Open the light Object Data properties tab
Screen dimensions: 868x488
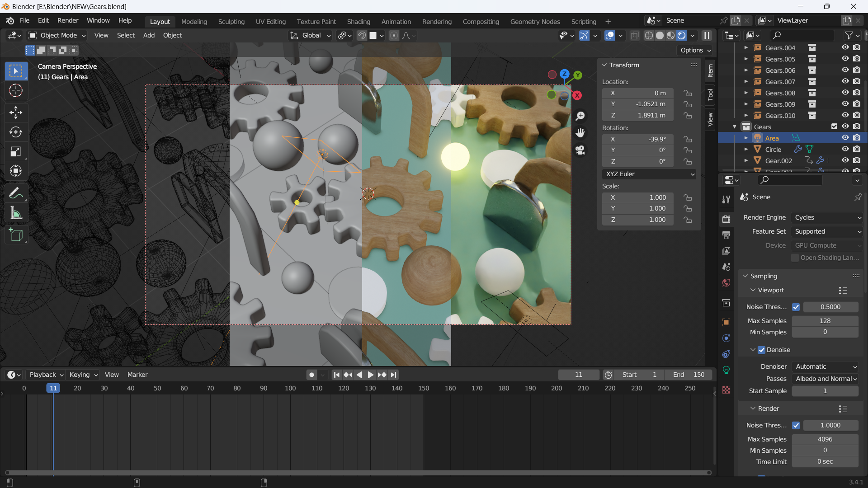726,370
